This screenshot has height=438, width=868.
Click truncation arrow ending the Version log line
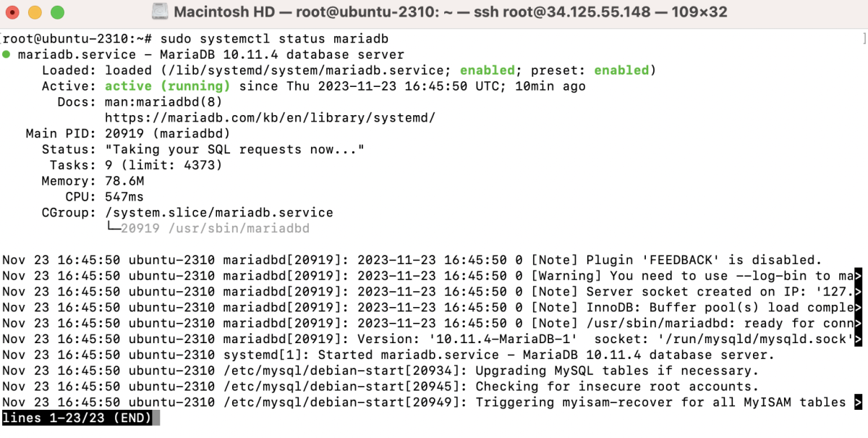click(858, 339)
